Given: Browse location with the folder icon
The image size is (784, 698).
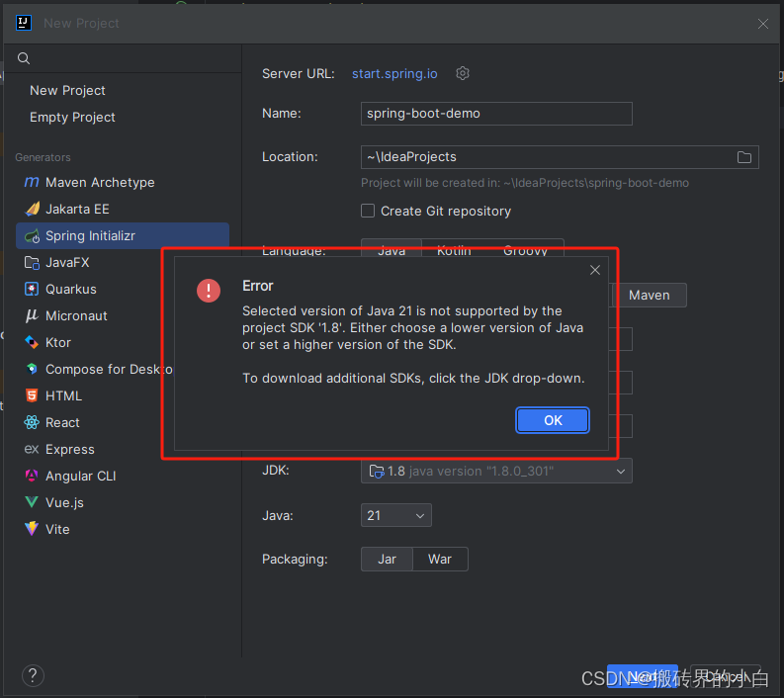Looking at the screenshot, I should (744, 157).
